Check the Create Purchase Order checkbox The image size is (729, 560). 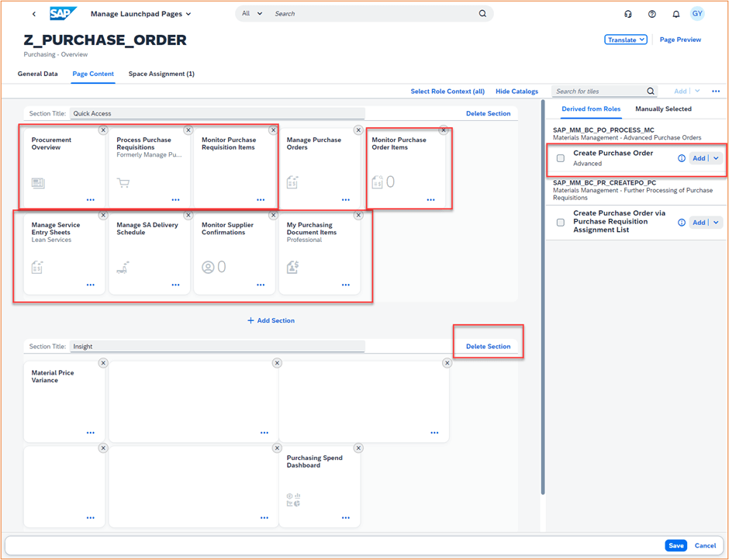tap(561, 158)
